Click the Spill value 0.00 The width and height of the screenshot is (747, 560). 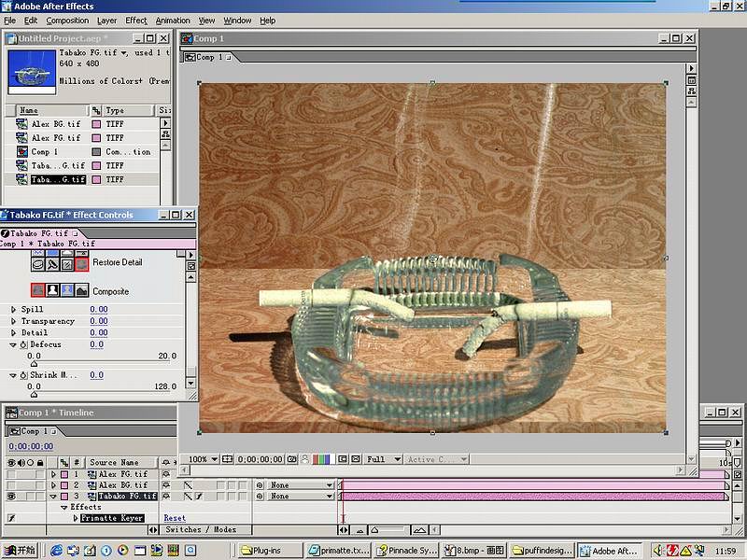(x=99, y=310)
